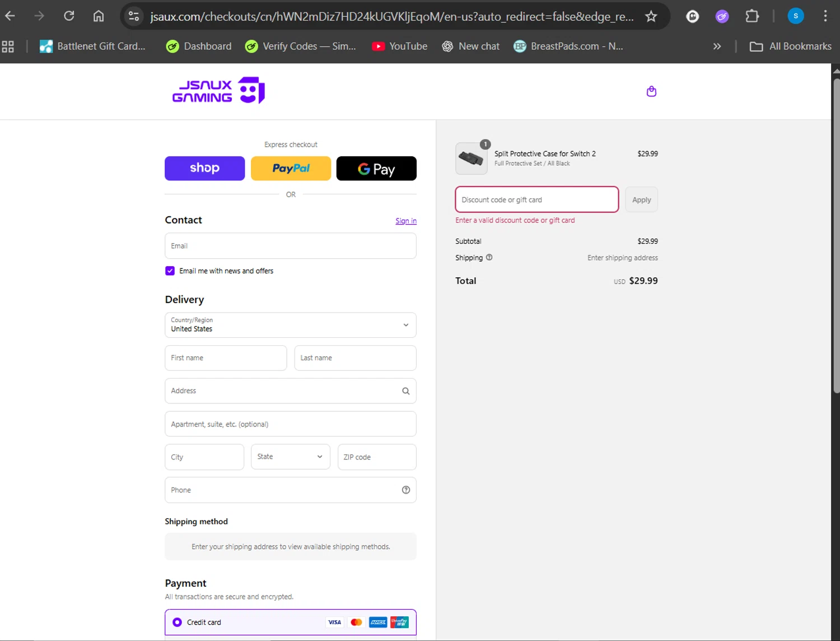
Task: Open the browser extensions puzzle icon
Action: click(x=752, y=16)
